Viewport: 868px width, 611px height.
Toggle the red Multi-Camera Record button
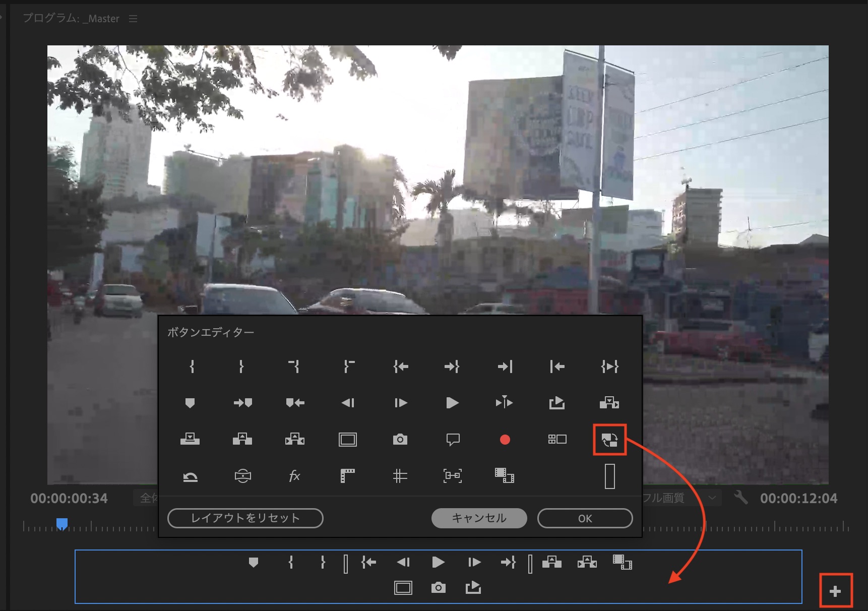click(x=505, y=440)
